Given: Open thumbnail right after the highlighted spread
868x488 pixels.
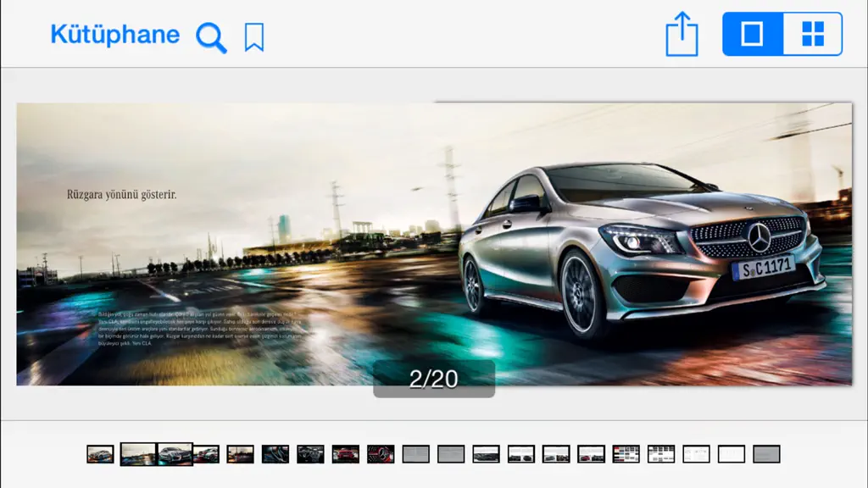Looking at the screenshot, I should tap(207, 454).
